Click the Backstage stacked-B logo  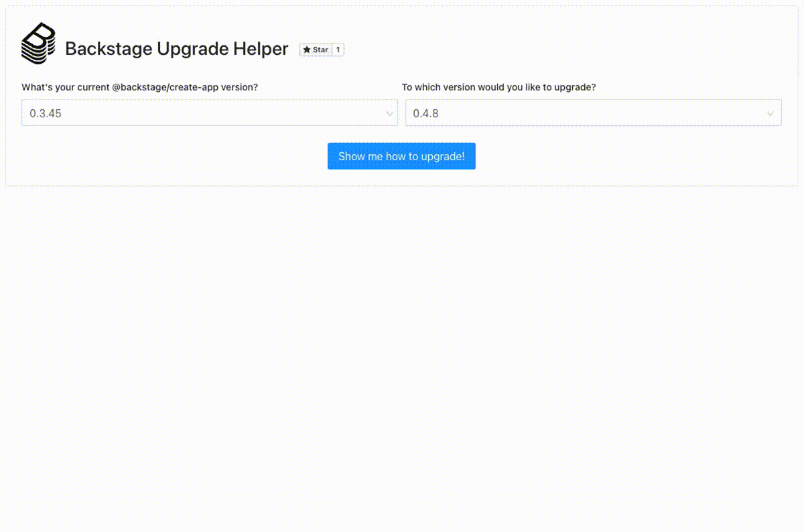[38, 44]
